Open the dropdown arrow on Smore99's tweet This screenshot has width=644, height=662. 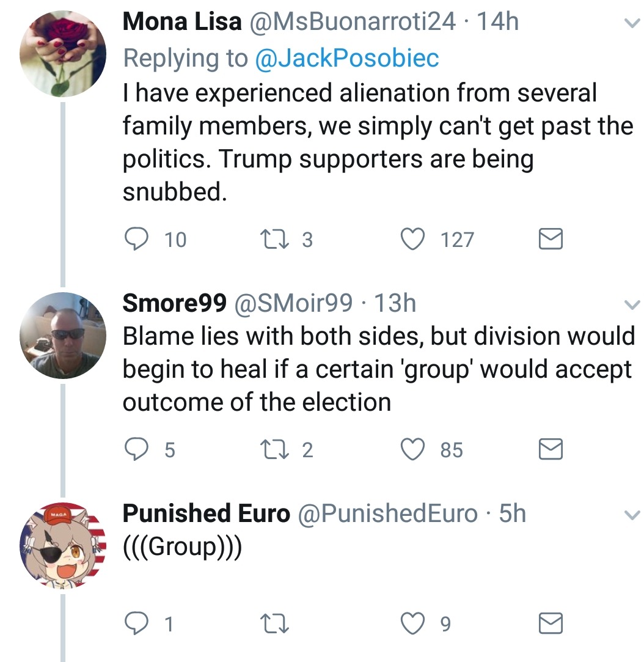pyautogui.click(x=629, y=304)
